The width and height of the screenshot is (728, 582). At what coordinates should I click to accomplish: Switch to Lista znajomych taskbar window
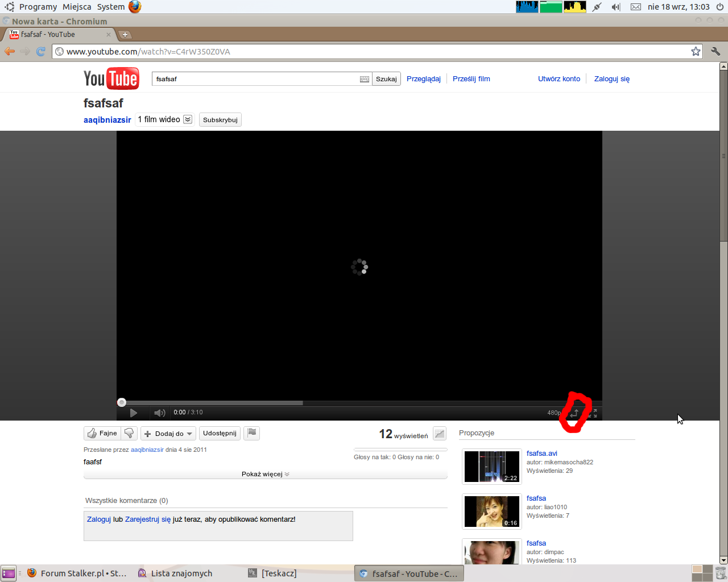point(175,573)
